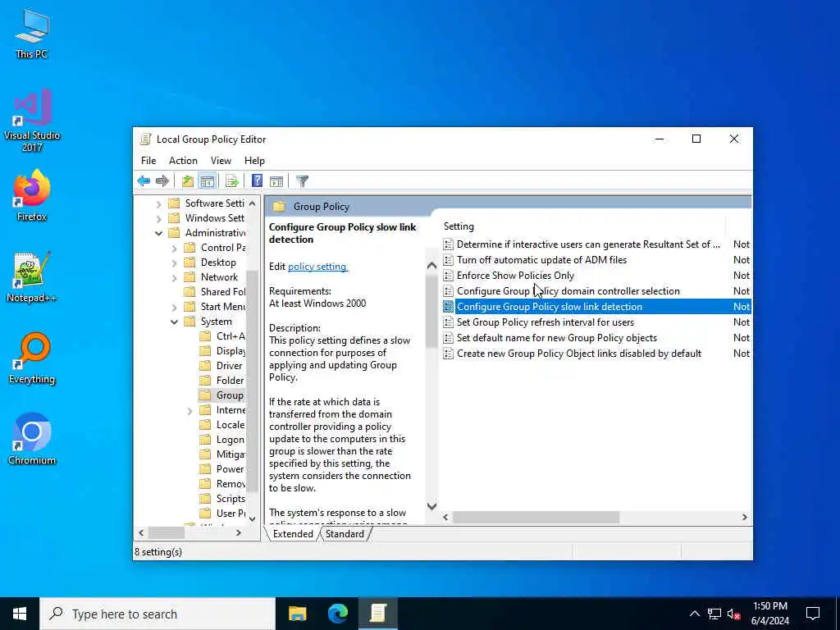Select the Shared Folders tree item

(214, 292)
